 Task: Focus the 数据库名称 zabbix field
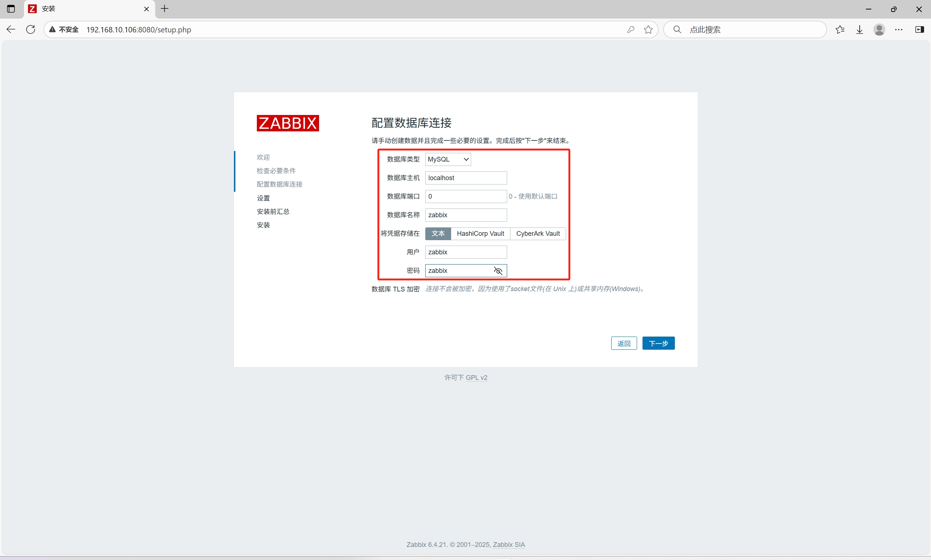(x=466, y=215)
